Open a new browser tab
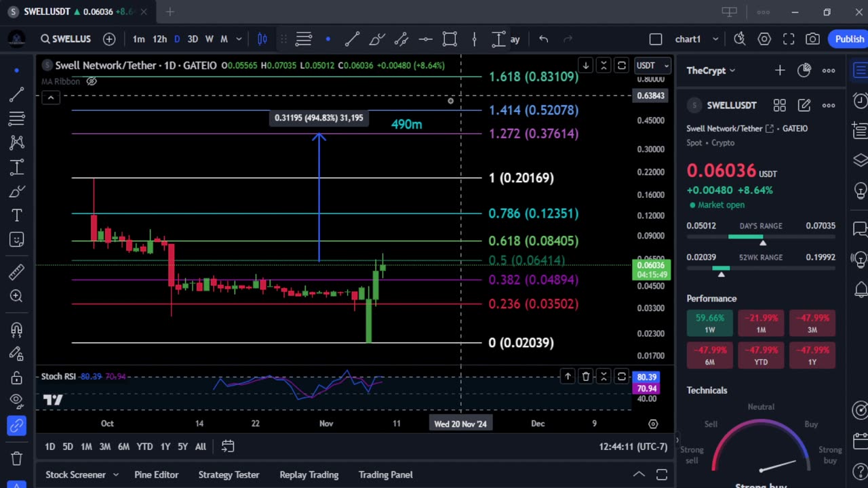This screenshot has height=488, width=868. (170, 12)
